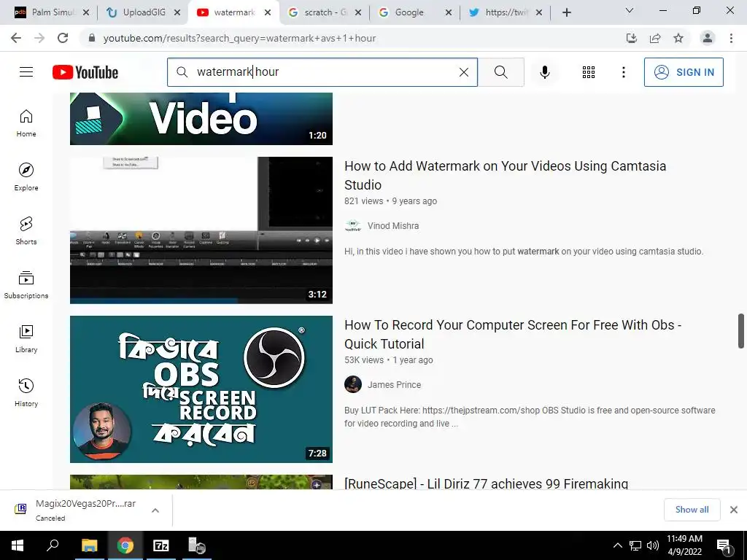Open the YouTube hamburger guide menu

coord(26,72)
